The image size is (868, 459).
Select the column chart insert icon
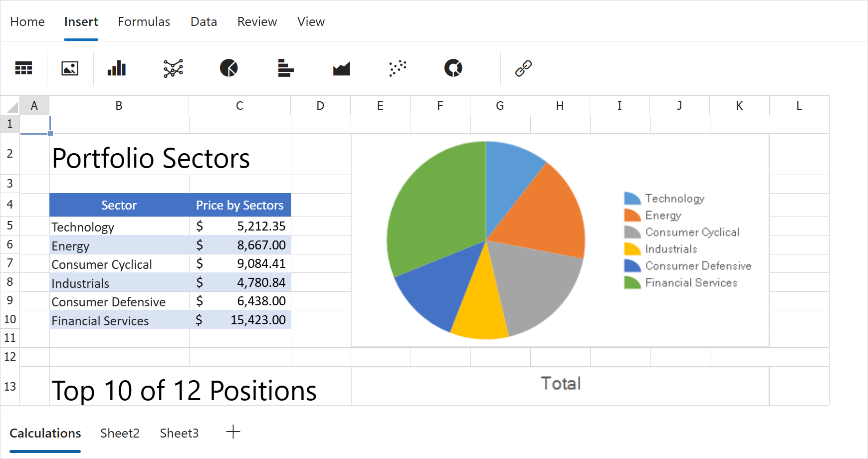(x=116, y=68)
